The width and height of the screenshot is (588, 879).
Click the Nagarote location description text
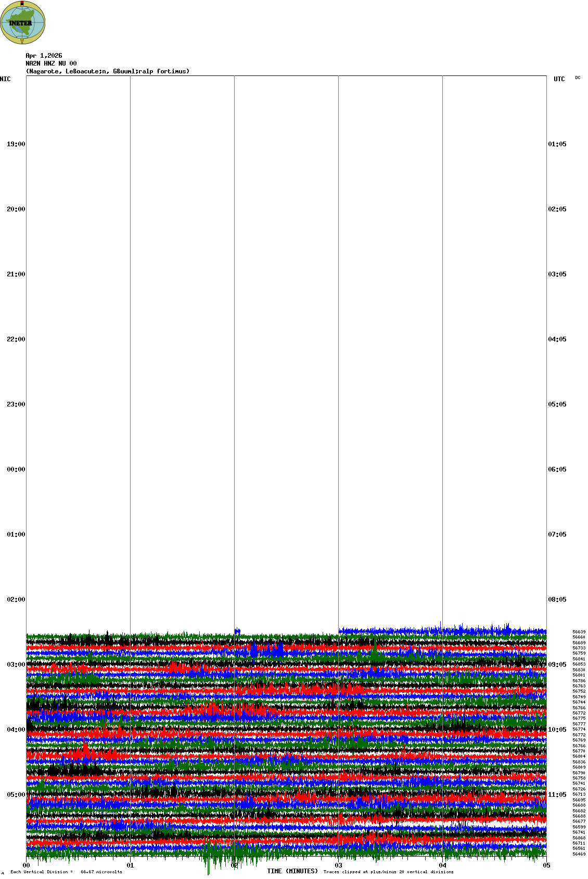pyautogui.click(x=108, y=71)
